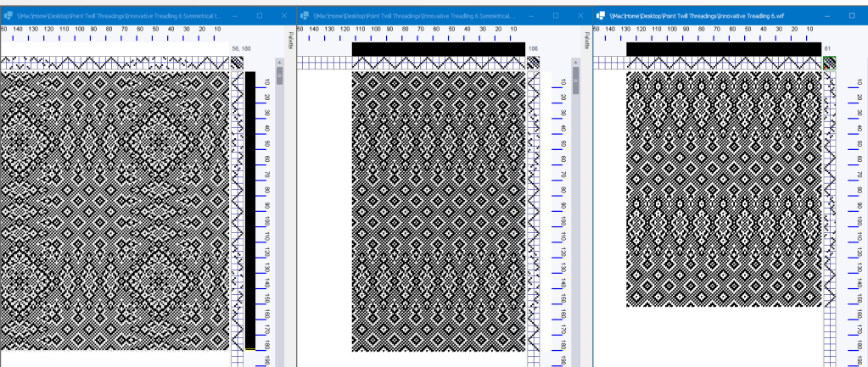Open the Palette tab in the middle window
This screenshot has height=367, width=868.
586,41
